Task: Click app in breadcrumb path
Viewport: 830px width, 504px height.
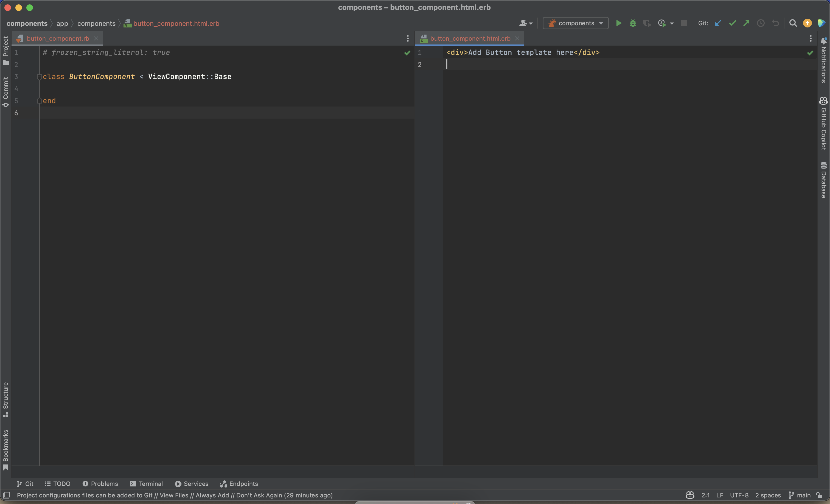Action: tap(62, 24)
